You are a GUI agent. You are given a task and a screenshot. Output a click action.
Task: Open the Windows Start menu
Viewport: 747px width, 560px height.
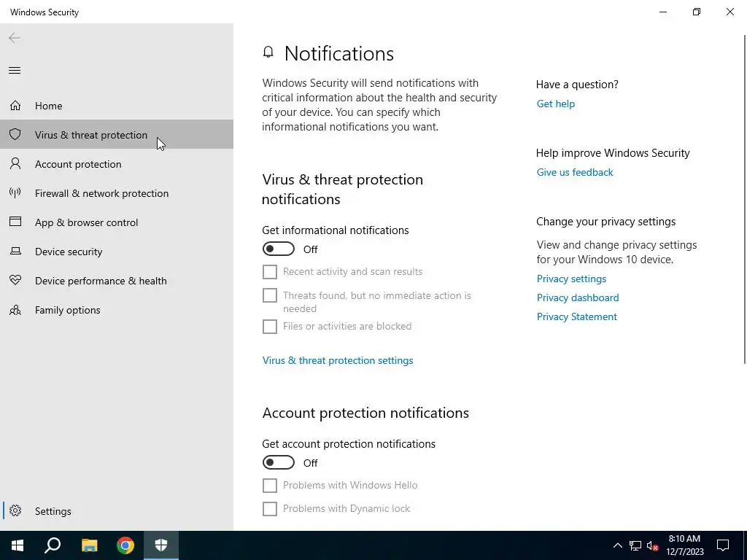coord(18,545)
